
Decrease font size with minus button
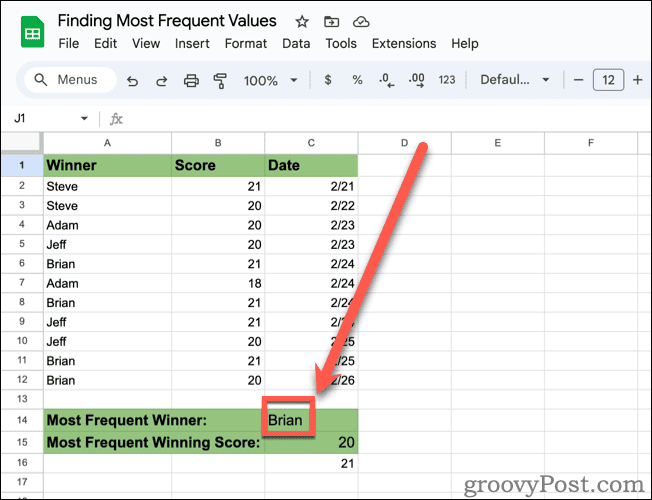(x=578, y=80)
